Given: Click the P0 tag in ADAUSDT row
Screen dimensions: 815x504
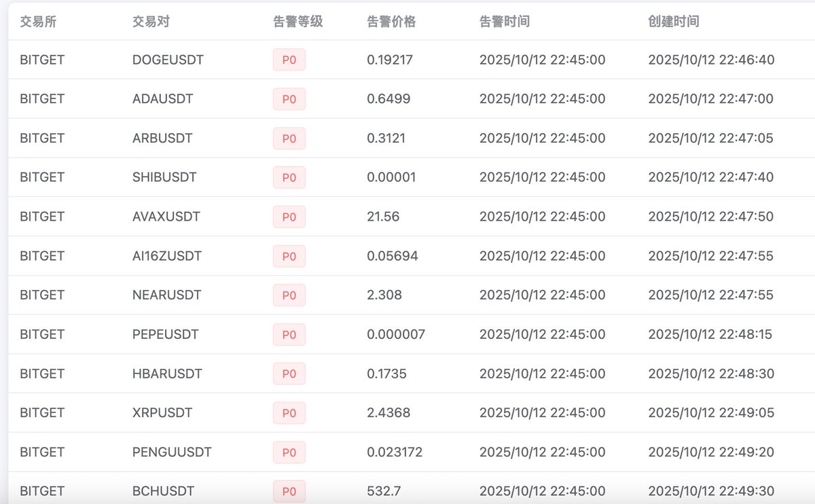Looking at the screenshot, I should pos(289,99).
